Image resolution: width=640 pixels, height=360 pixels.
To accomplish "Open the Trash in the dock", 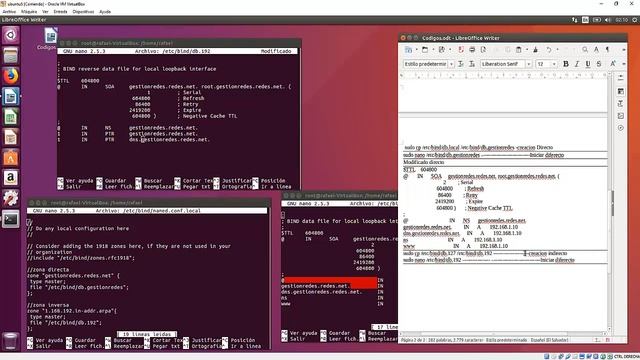I will [11, 341].
